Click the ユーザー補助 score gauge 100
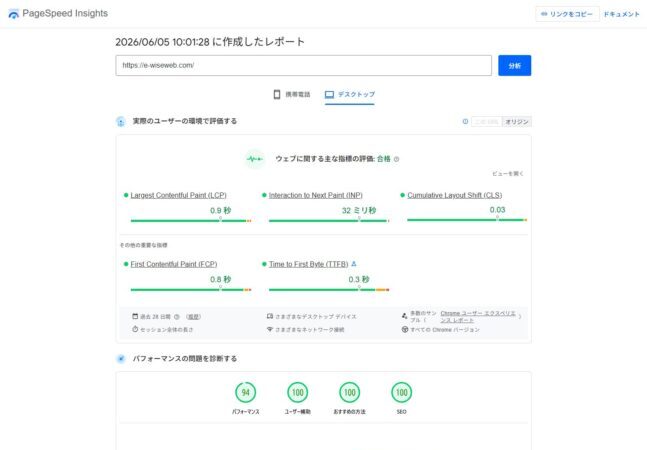647x450 pixels. coord(298,392)
